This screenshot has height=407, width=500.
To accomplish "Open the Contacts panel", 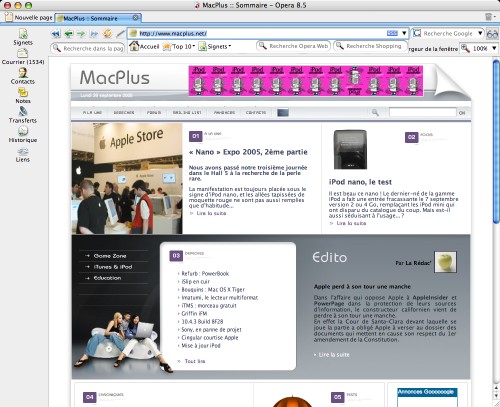I will click(23, 76).
